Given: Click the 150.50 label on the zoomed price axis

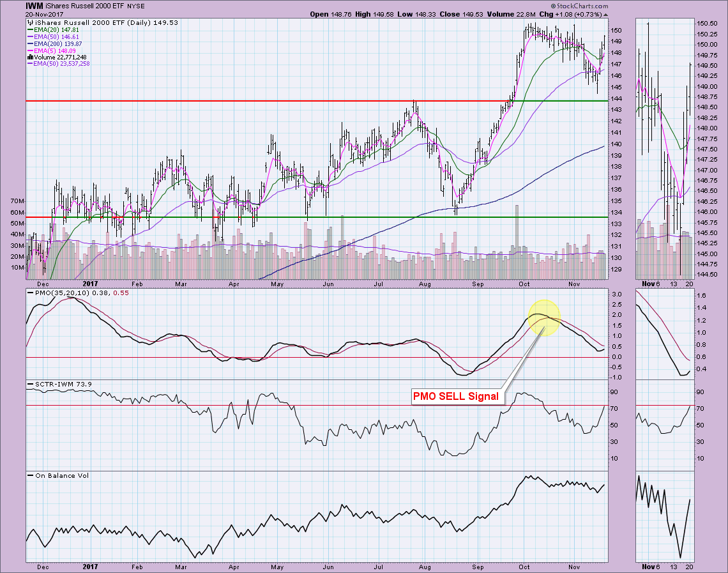Looking at the screenshot, I should click(x=706, y=23).
